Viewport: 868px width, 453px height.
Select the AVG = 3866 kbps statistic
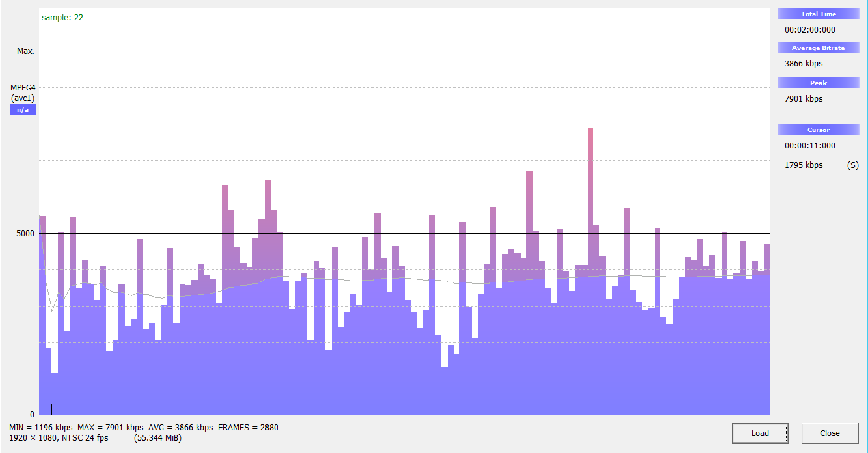pos(181,428)
